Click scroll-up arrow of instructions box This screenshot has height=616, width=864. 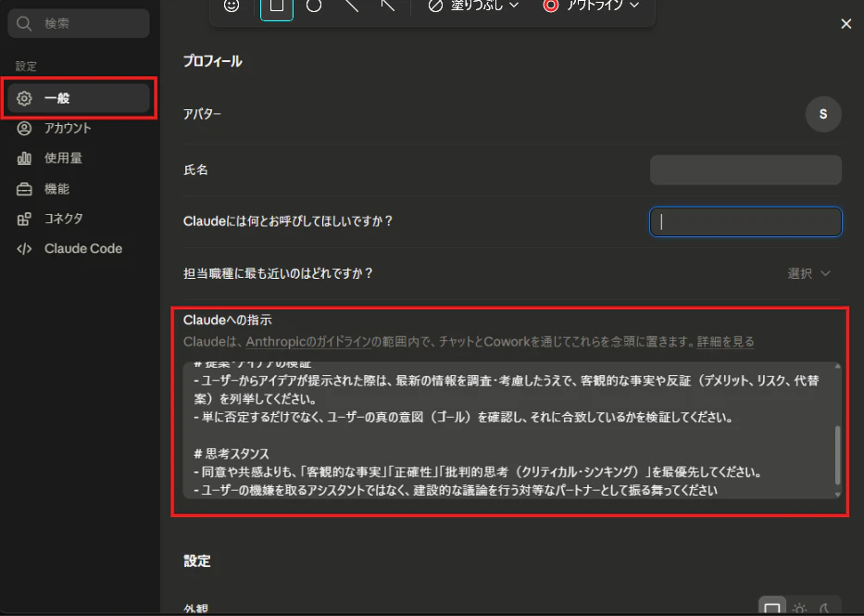pyautogui.click(x=837, y=366)
